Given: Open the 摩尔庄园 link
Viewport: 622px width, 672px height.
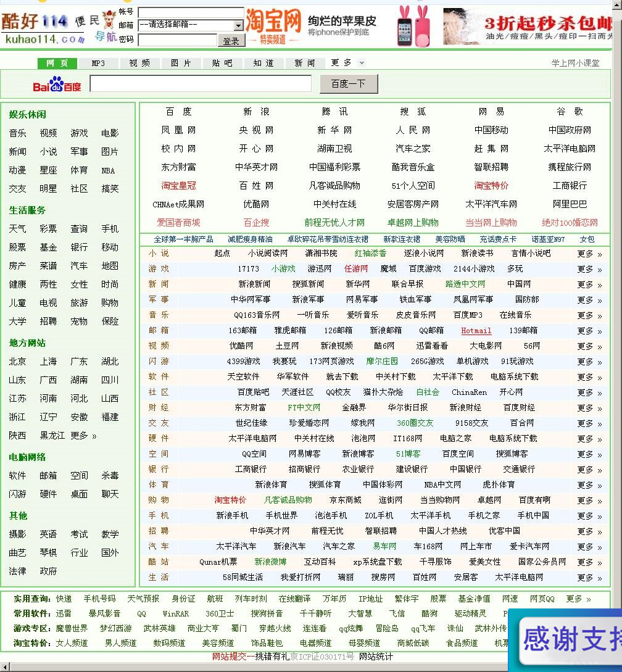Looking at the screenshot, I should click(382, 362).
